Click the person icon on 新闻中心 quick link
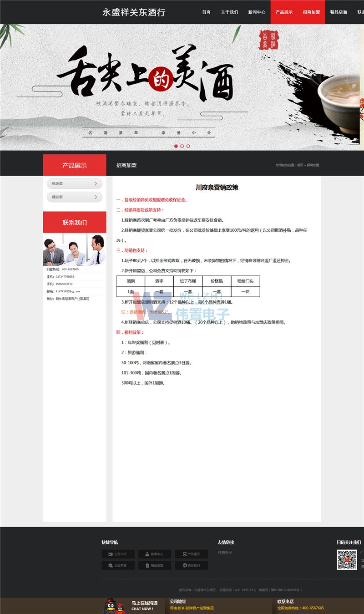 [147, 554]
